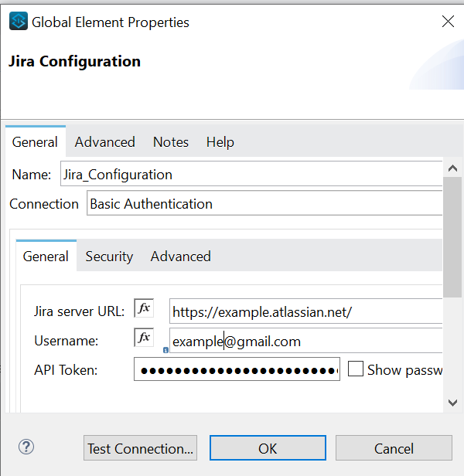Click the scroll down arrow at panel bottom
This screenshot has height=476, width=464.
452,403
